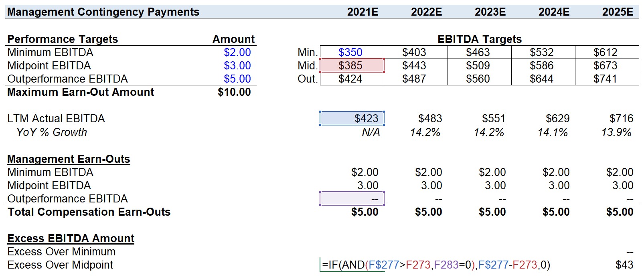The height and width of the screenshot is (277, 644).
Task: Click the 2024E Midpoint target cell $586
Action: tap(543, 66)
